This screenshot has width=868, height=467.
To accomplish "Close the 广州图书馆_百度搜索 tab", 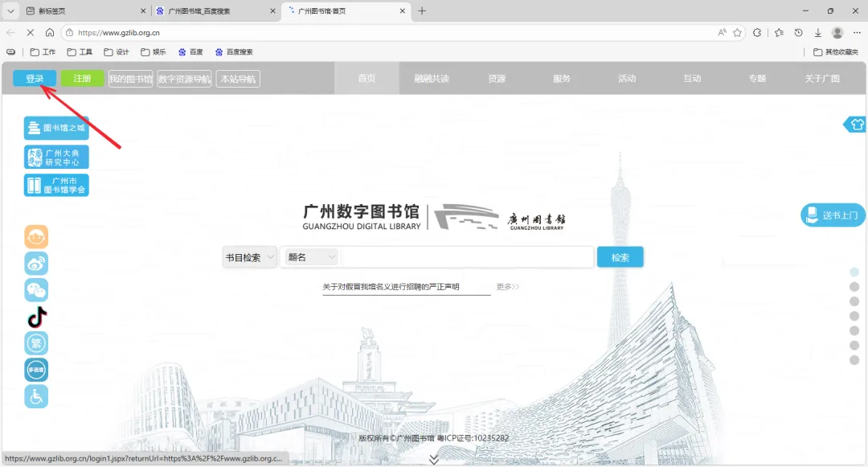I will 272,11.
